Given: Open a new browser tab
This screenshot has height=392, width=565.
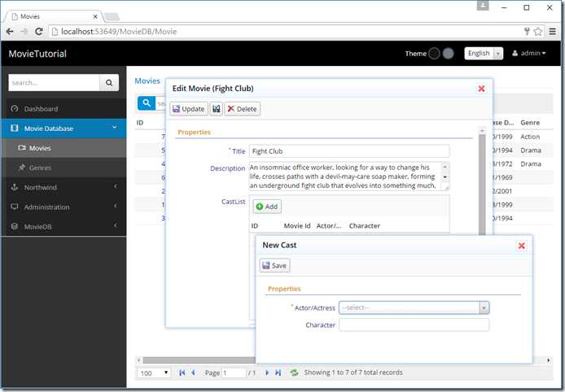Looking at the screenshot, I should [112, 16].
